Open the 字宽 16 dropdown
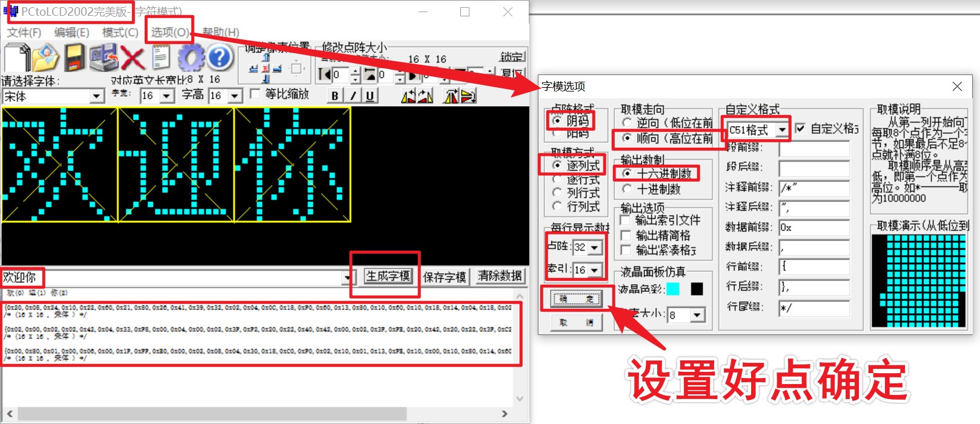Image resolution: width=980 pixels, height=424 pixels. [x=168, y=96]
